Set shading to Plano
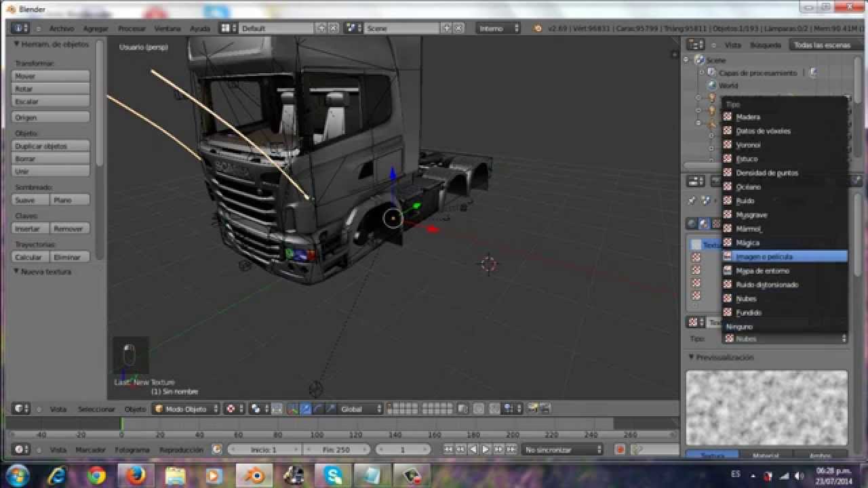The width and height of the screenshot is (868, 488). tap(71, 200)
